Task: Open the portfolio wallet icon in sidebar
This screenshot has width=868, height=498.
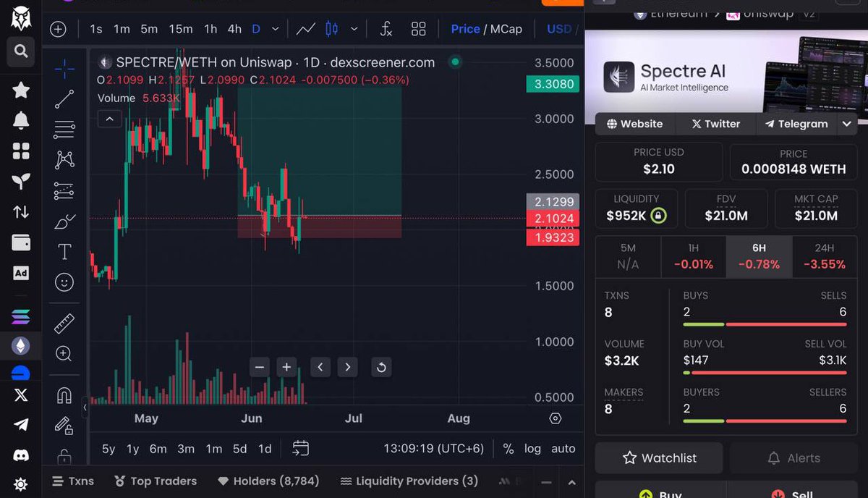Action: (21, 242)
